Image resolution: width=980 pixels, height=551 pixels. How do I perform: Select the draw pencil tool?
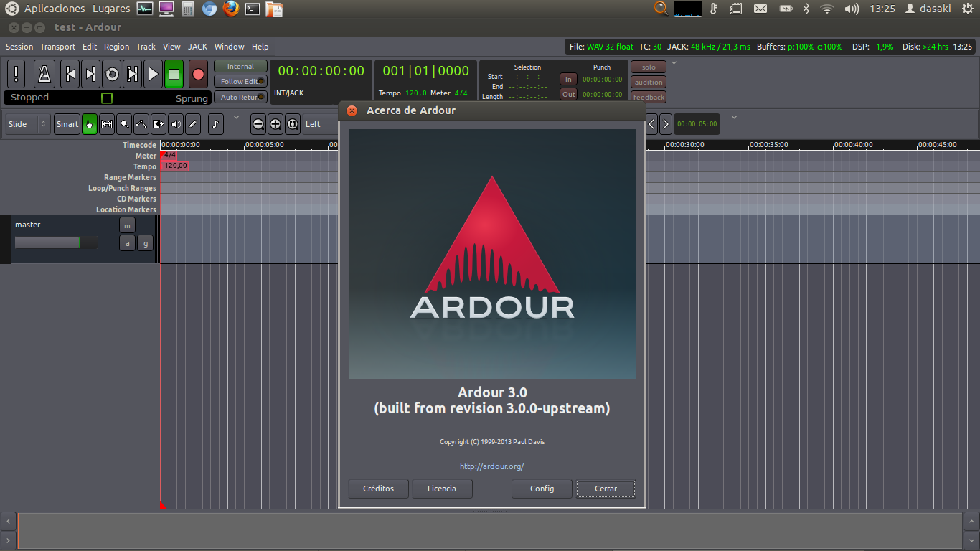tap(193, 124)
